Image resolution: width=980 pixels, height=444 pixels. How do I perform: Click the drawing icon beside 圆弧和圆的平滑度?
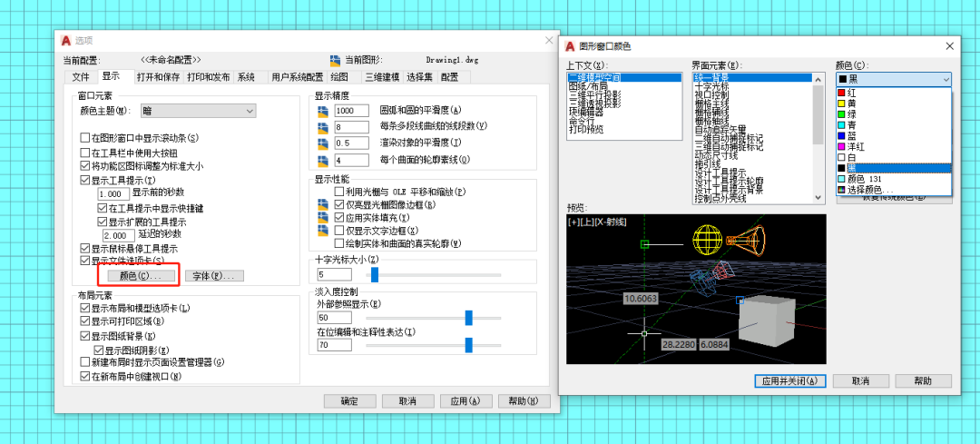tap(320, 111)
